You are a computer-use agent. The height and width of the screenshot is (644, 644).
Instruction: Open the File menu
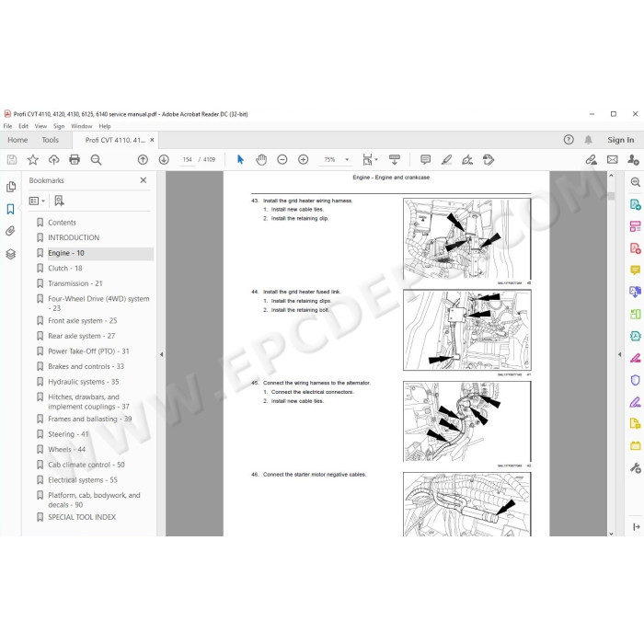point(7,126)
